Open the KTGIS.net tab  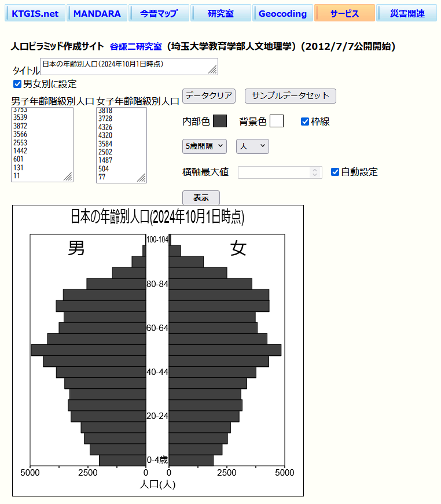coord(35,13)
